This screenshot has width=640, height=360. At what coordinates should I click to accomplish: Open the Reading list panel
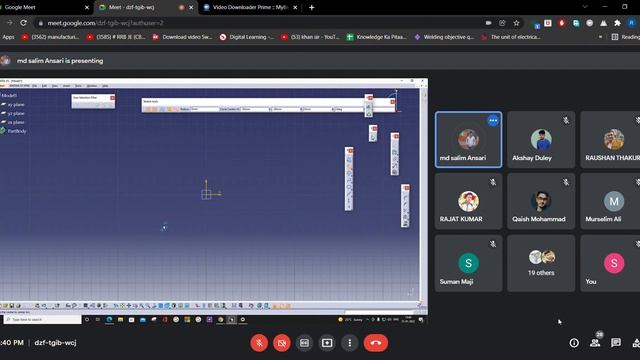(x=626, y=37)
